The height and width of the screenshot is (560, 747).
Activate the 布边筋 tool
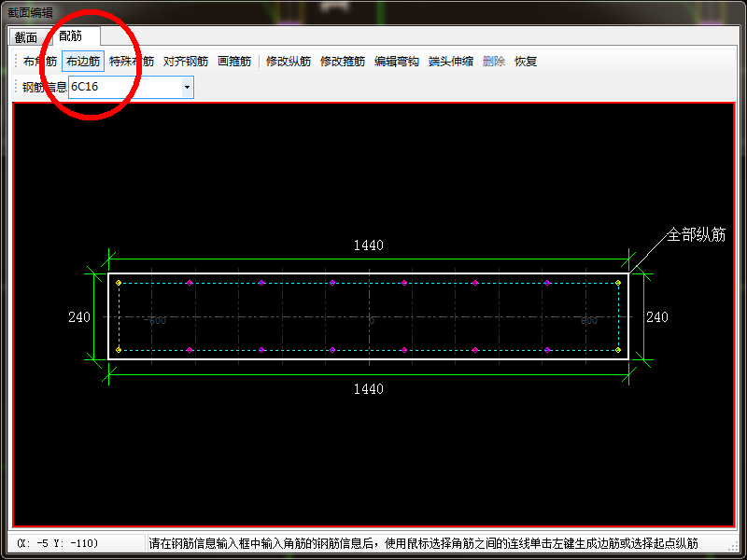tap(83, 62)
